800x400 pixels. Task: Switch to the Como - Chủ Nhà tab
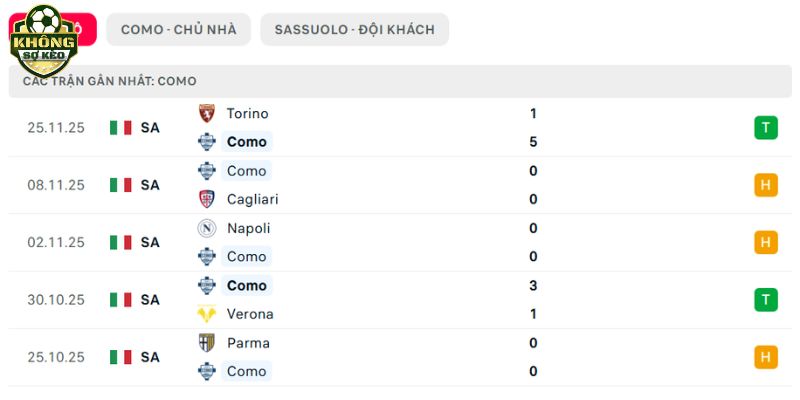coord(178,29)
